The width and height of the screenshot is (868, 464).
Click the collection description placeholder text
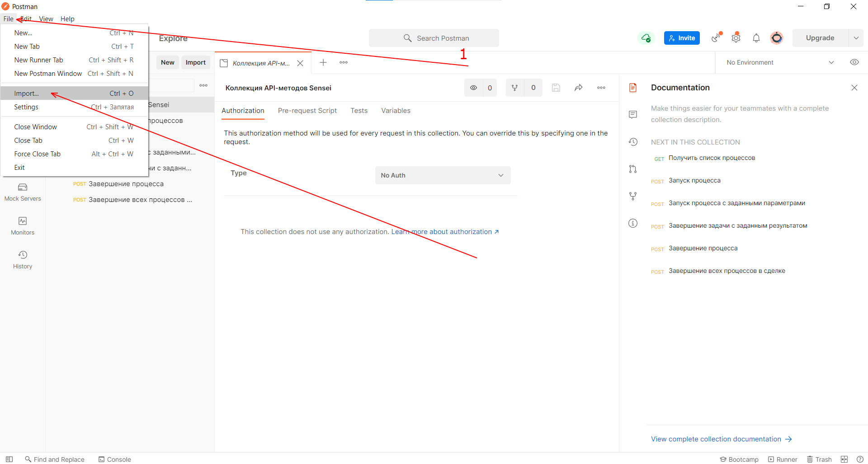[x=740, y=114]
